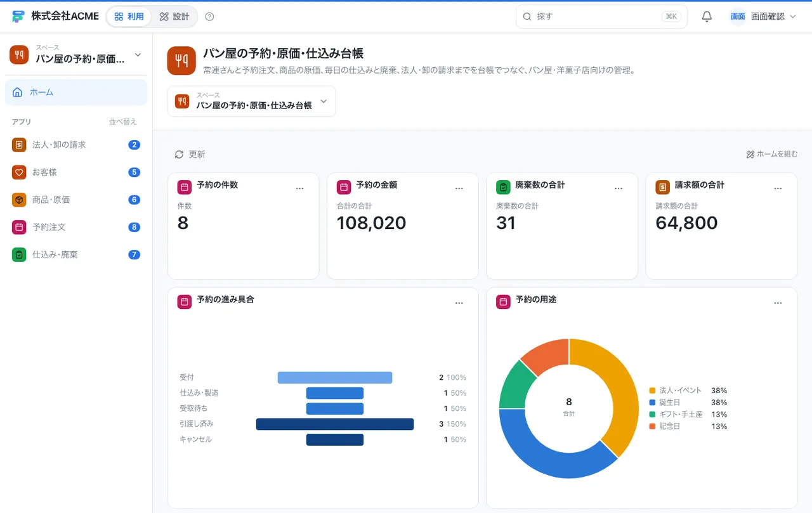This screenshot has width=812, height=513.
Task: Click the refresh icon next to 更新
Action: coord(179,154)
